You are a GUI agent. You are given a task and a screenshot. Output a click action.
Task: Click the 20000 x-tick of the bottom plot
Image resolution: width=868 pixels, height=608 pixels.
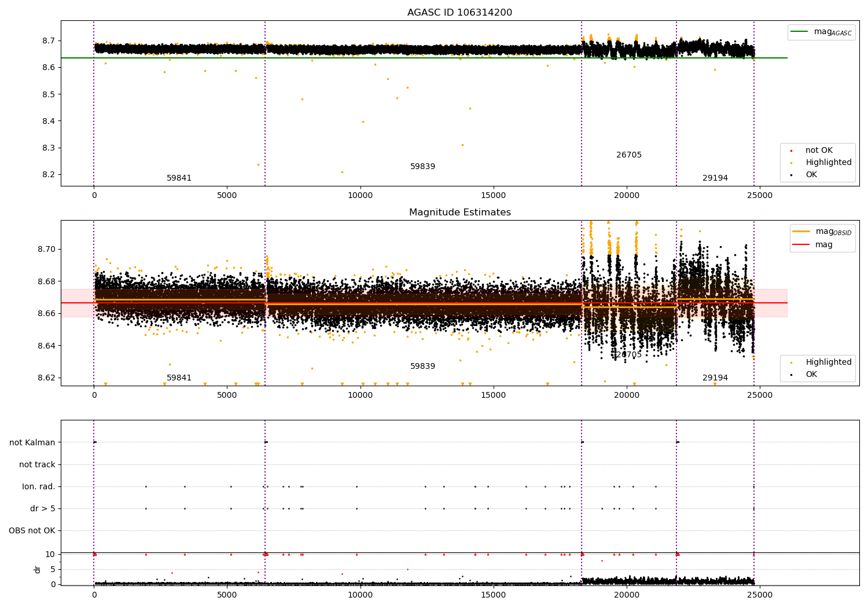627,595
